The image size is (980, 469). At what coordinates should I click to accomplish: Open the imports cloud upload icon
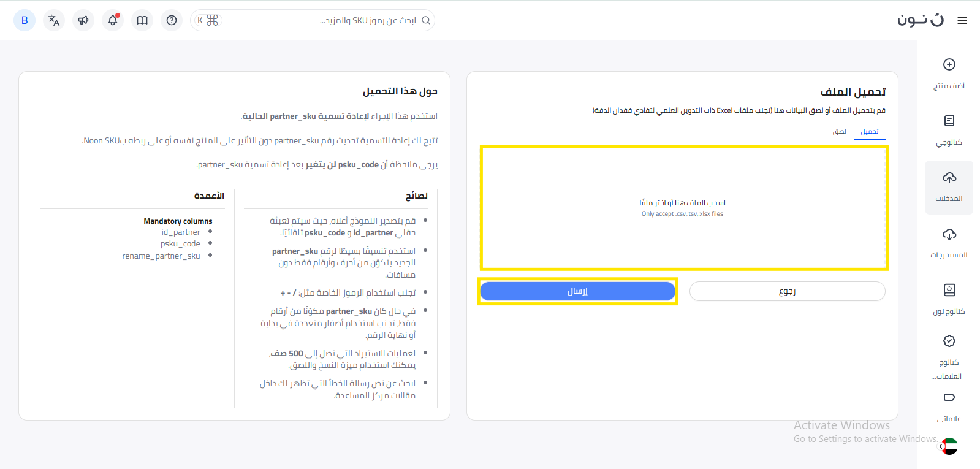click(949, 178)
